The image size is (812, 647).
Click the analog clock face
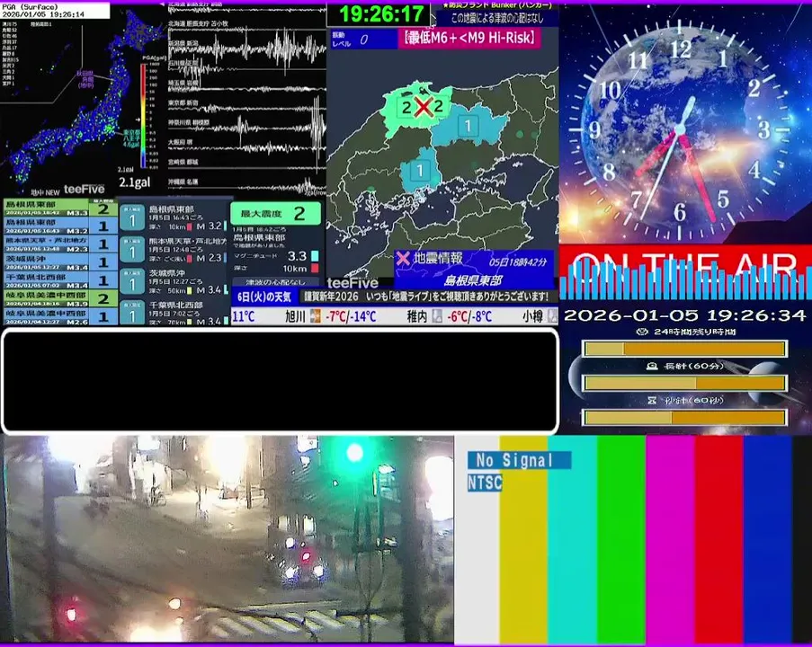(681, 129)
